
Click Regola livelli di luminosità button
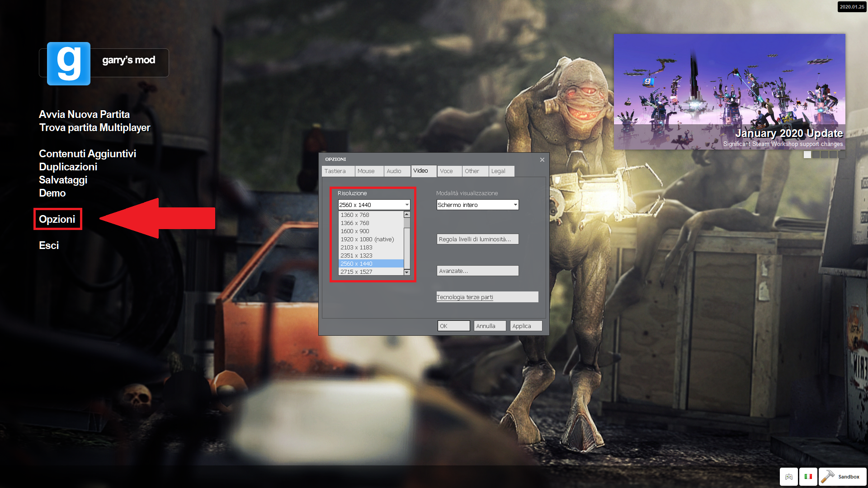click(x=477, y=239)
